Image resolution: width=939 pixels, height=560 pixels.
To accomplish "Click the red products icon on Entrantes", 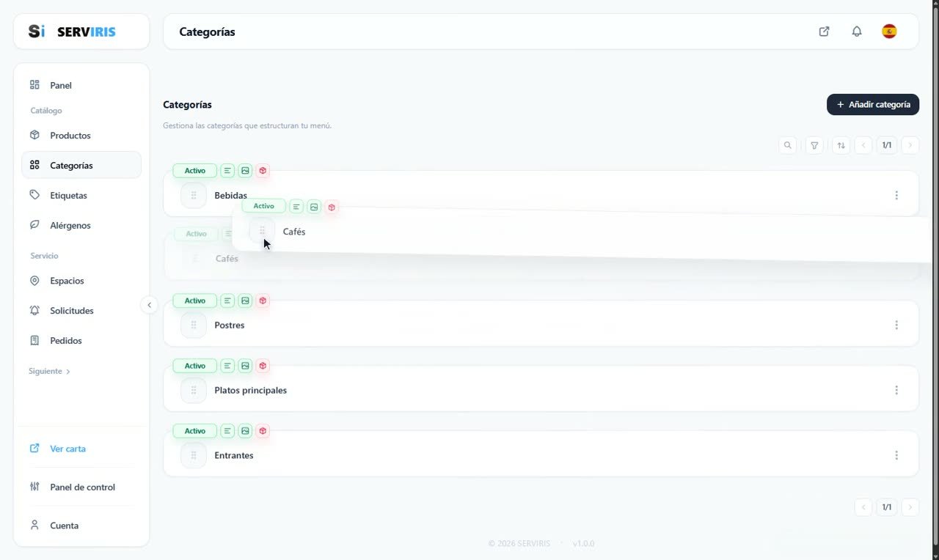I will [x=263, y=431].
